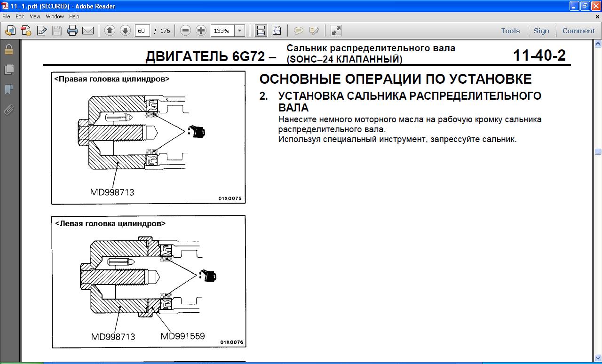Open the Comment pane

click(578, 31)
